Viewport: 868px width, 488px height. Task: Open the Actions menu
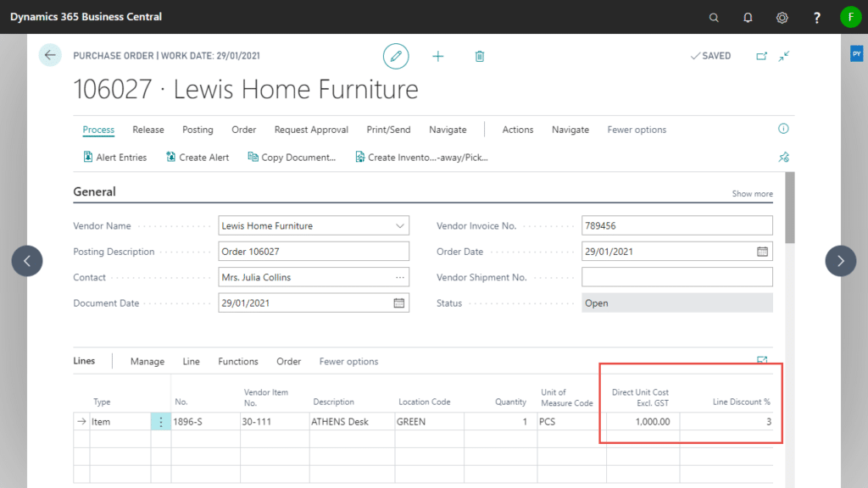518,130
